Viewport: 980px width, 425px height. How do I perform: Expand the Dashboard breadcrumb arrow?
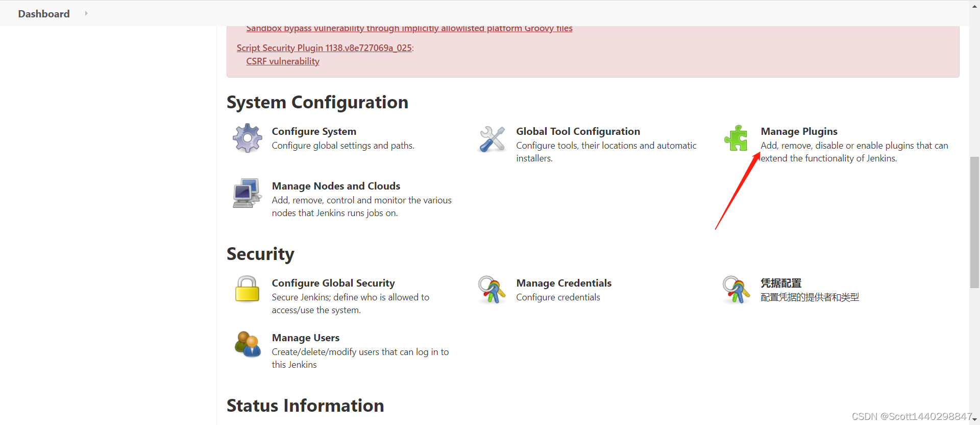pos(86,13)
